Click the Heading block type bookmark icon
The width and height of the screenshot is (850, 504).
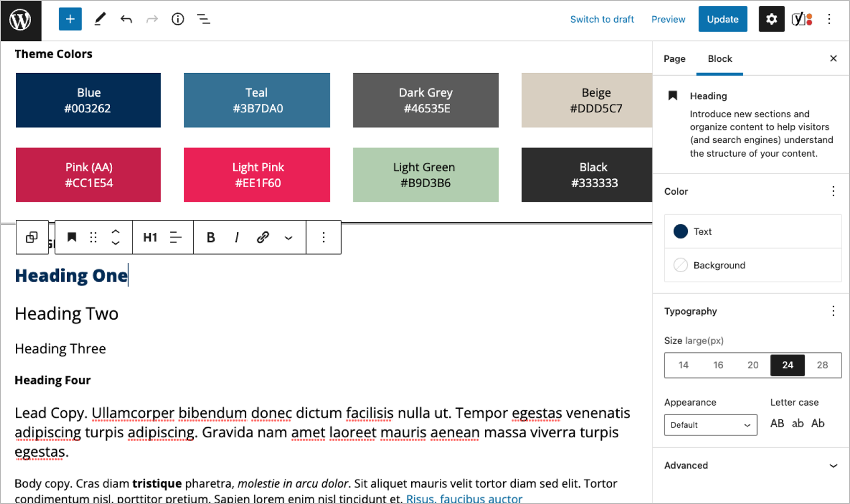pyautogui.click(x=72, y=238)
